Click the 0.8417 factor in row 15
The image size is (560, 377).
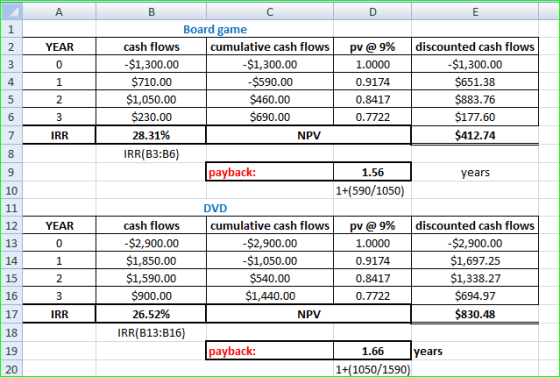pos(372,278)
